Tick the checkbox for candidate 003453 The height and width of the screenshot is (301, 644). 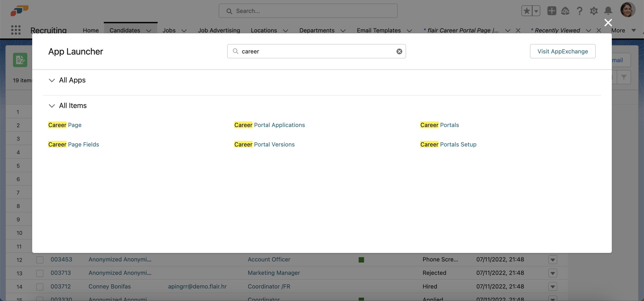(40, 260)
